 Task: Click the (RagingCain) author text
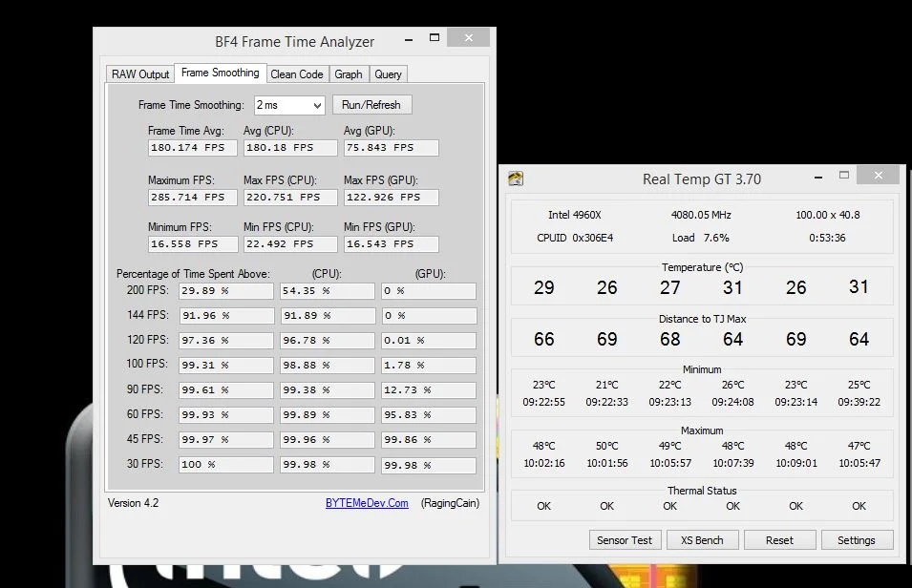(450, 503)
